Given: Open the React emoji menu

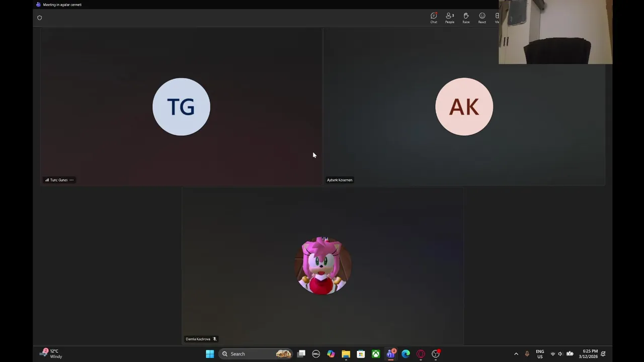Looking at the screenshot, I should coord(482,18).
